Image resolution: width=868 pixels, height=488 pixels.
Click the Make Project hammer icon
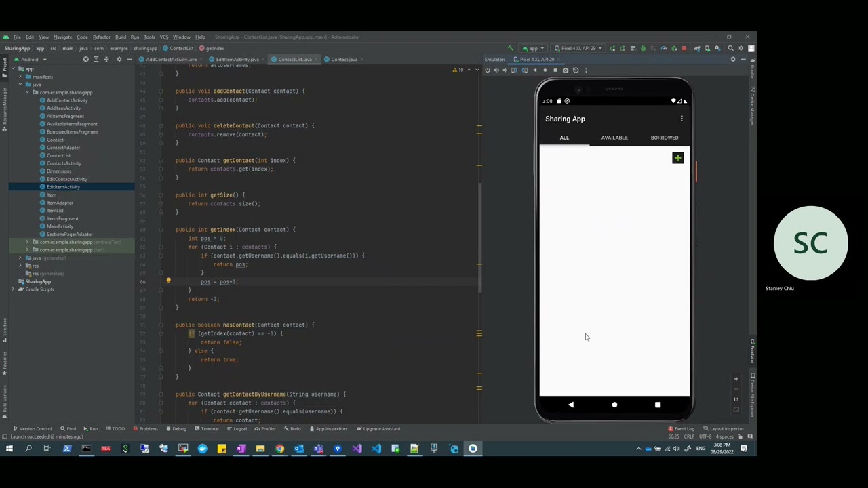coord(511,48)
